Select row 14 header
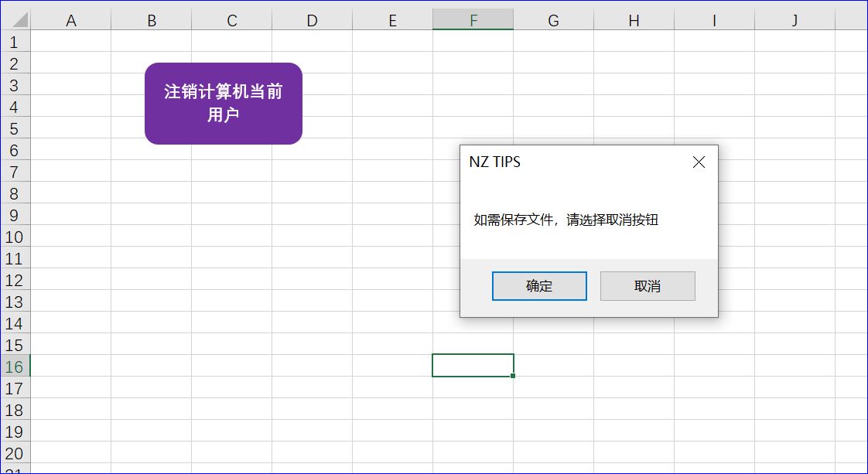 15,323
